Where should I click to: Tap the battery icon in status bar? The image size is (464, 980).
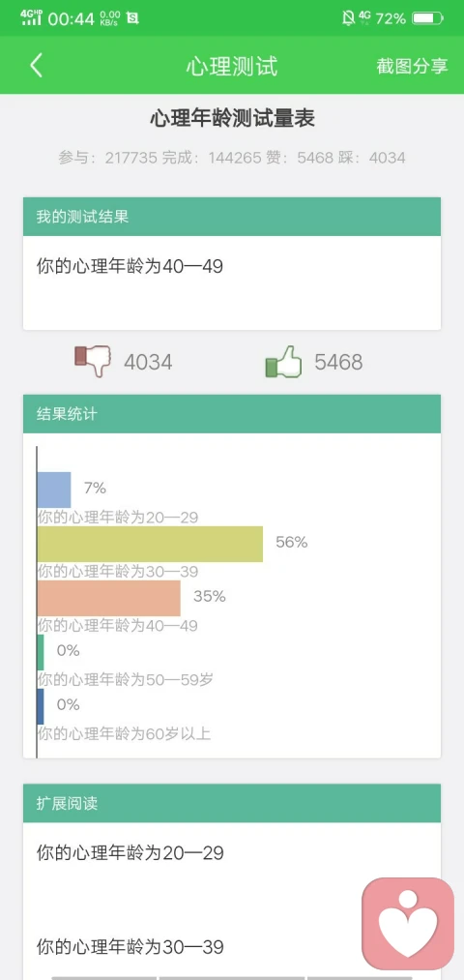(x=428, y=18)
